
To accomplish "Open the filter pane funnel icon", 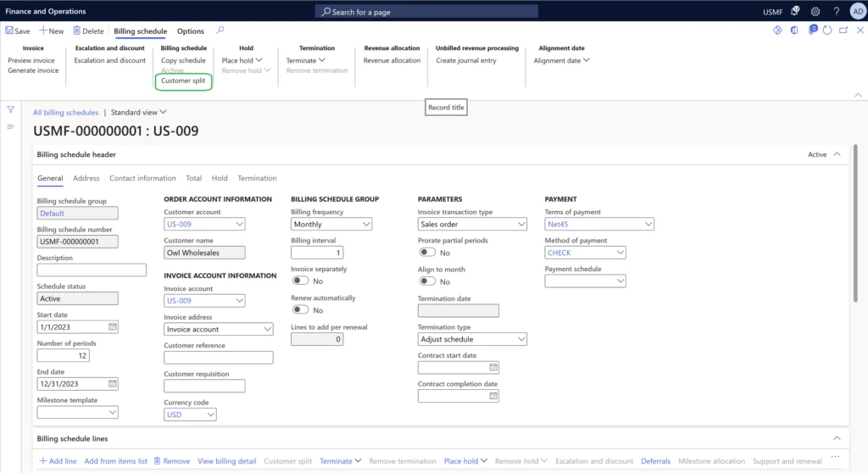I will [10, 109].
